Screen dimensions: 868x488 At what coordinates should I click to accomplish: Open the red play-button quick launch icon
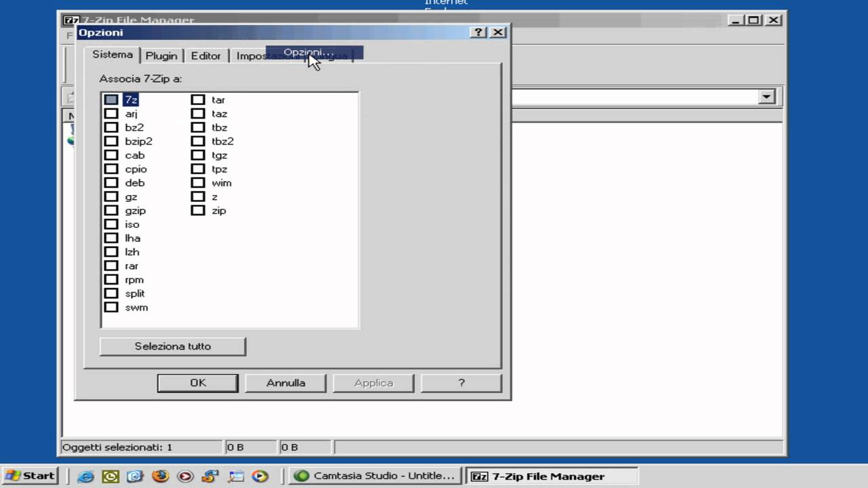[185, 476]
